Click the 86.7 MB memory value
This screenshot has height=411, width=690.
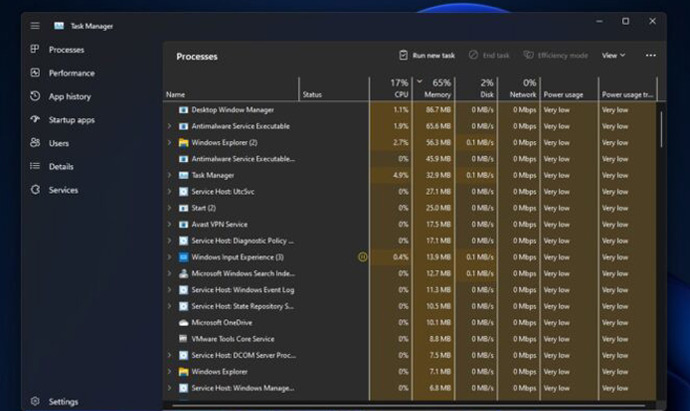pyautogui.click(x=438, y=110)
